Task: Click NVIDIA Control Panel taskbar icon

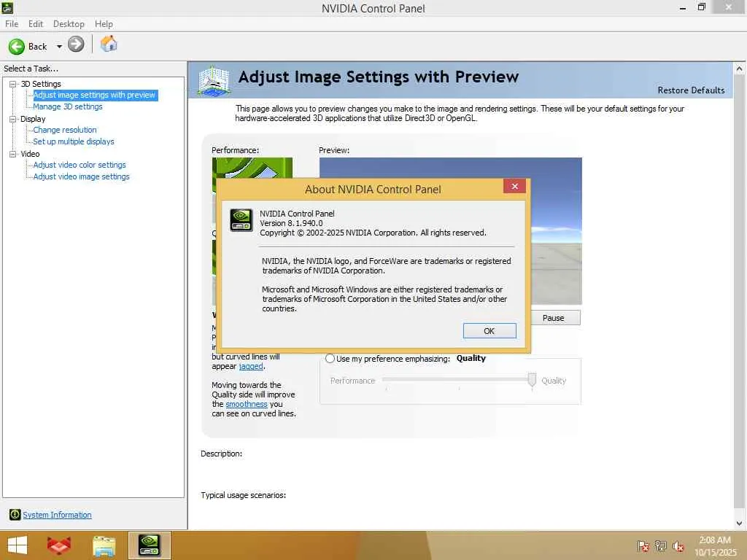Action: [149, 545]
